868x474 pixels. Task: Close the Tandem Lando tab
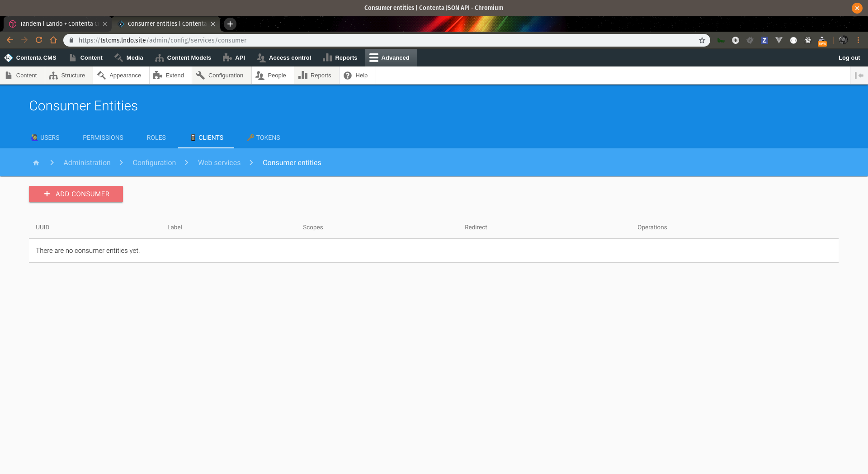pyautogui.click(x=105, y=24)
